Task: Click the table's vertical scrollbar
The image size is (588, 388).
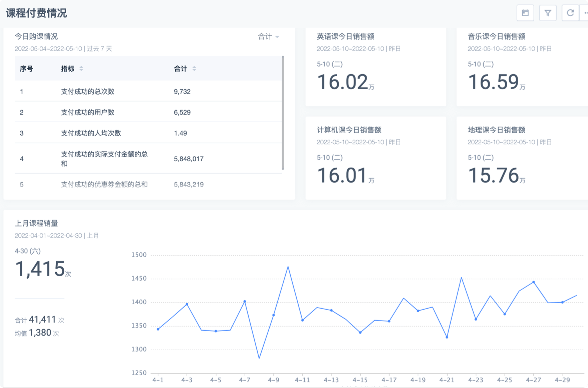Action: (x=283, y=113)
